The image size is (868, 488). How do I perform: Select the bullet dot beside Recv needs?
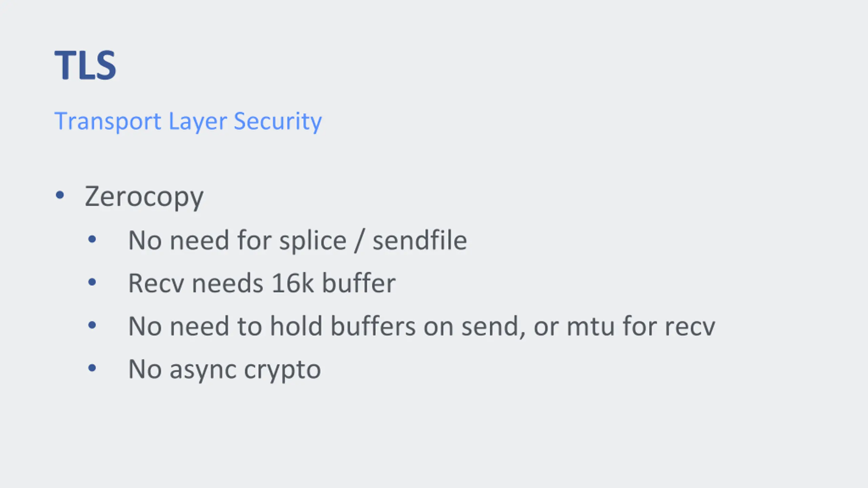tap(92, 282)
